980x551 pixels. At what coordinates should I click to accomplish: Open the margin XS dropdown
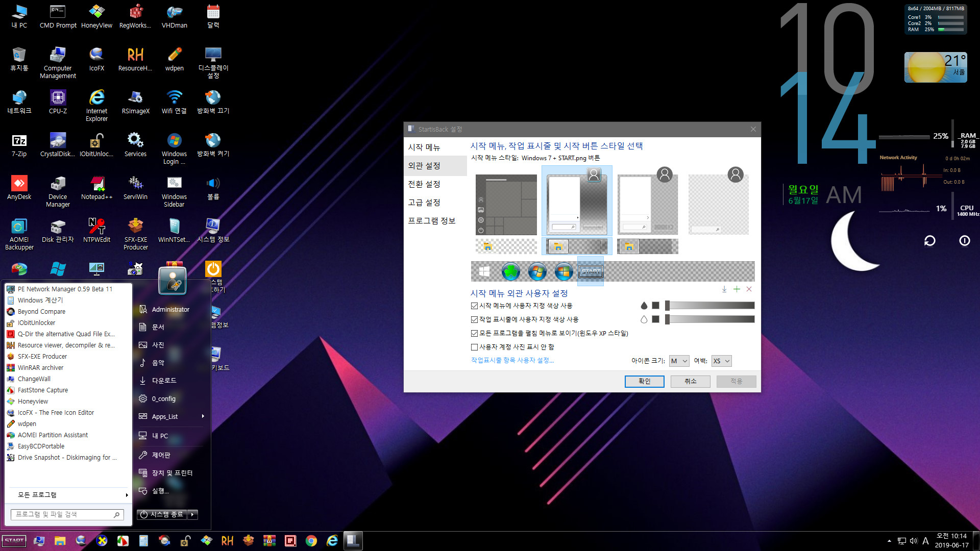(x=721, y=361)
